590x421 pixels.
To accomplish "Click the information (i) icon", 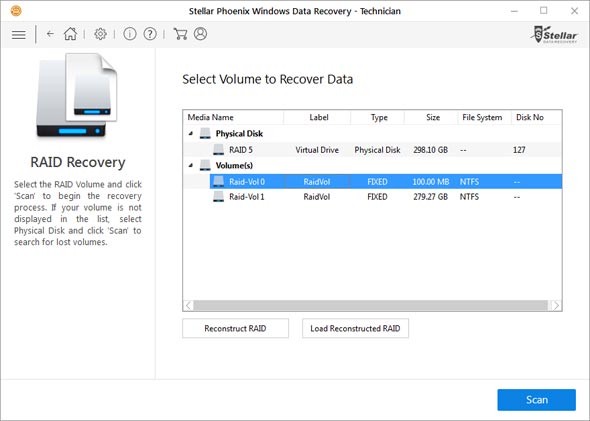I will [x=130, y=34].
